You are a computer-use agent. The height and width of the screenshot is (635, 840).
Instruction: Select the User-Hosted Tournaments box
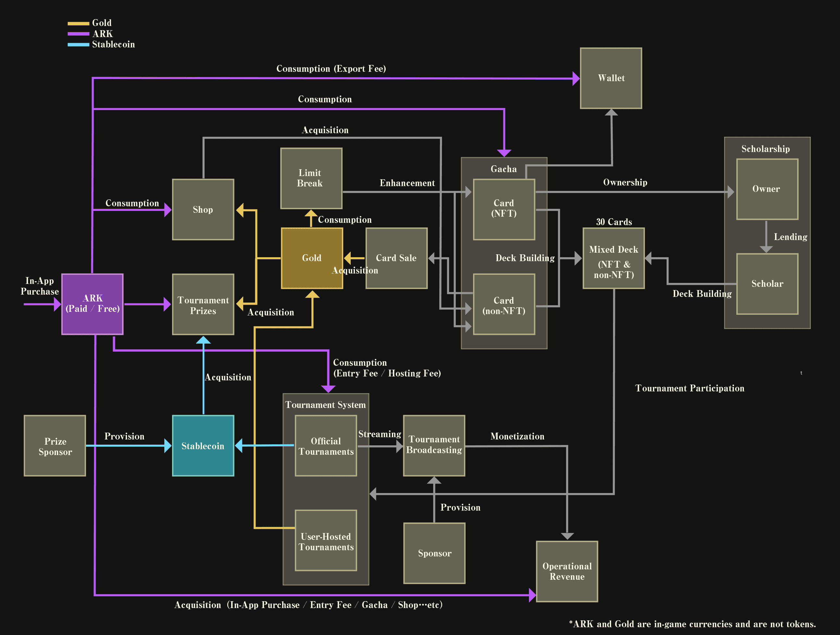[x=326, y=540]
